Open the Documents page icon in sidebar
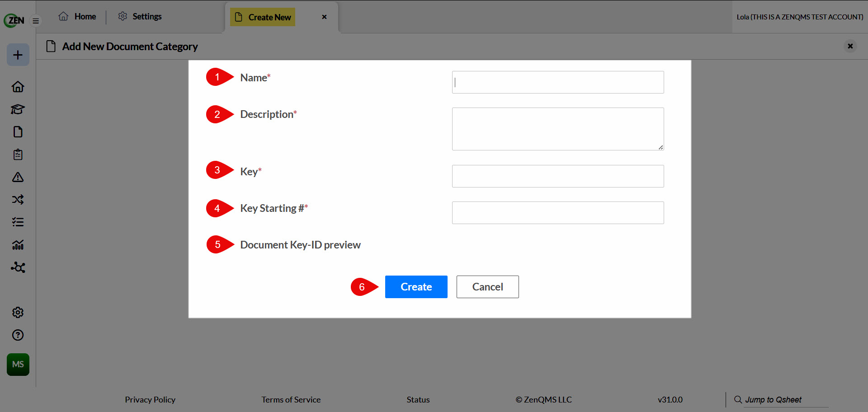 (x=18, y=132)
